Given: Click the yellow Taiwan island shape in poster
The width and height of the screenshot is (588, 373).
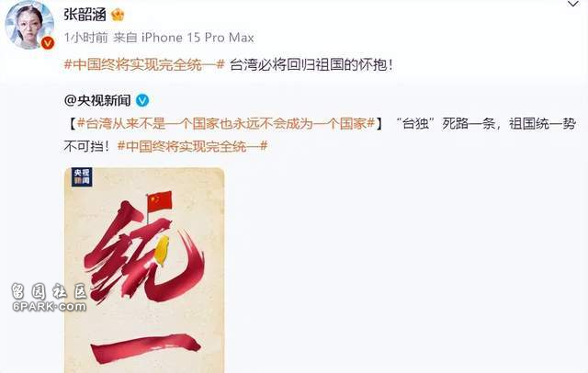Looking at the screenshot, I should coord(162,251).
